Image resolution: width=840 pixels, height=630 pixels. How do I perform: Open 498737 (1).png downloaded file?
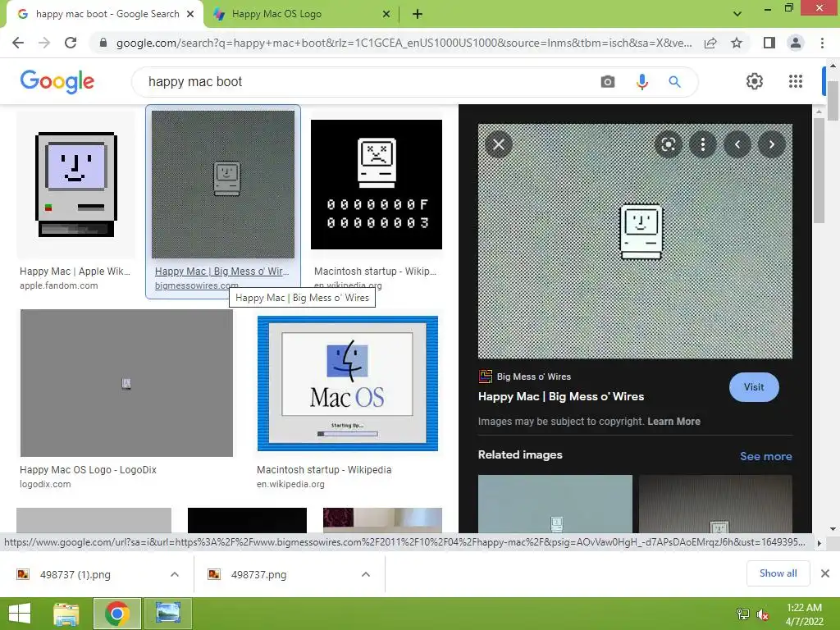click(x=75, y=574)
